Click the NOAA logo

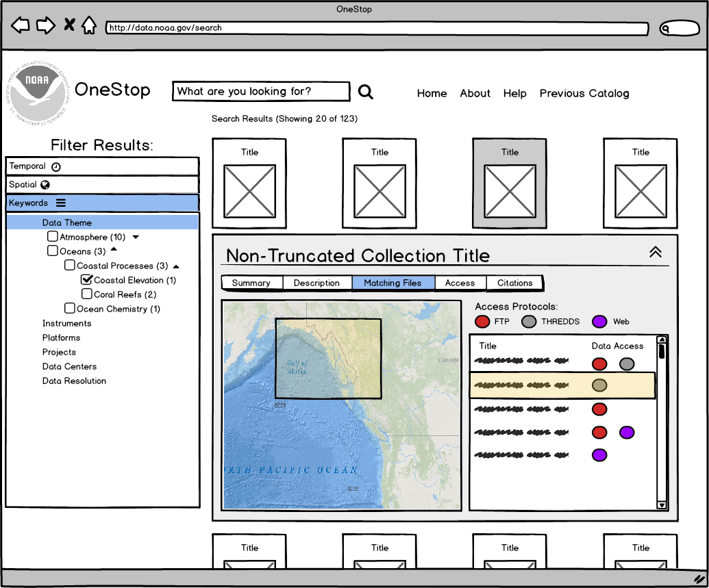[39, 90]
